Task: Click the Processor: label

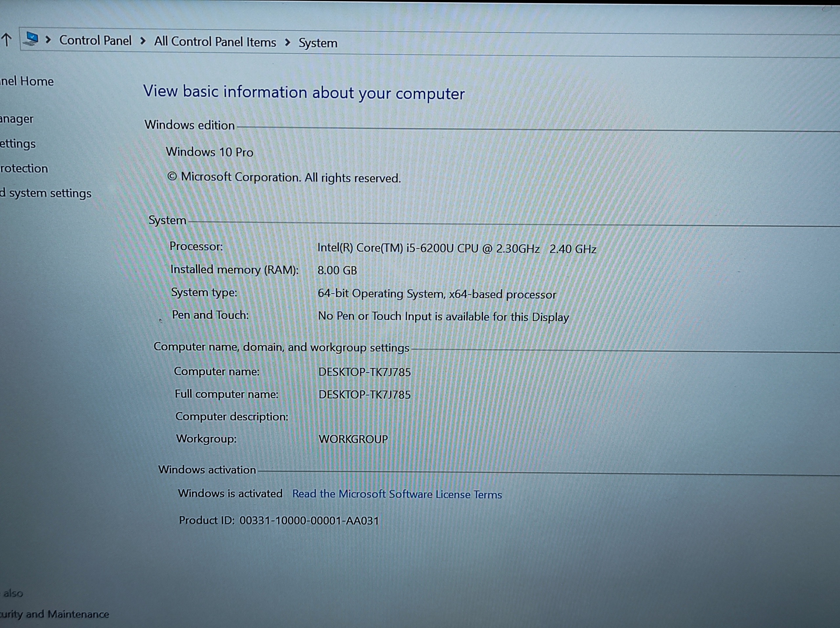Action: [x=196, y=247]
